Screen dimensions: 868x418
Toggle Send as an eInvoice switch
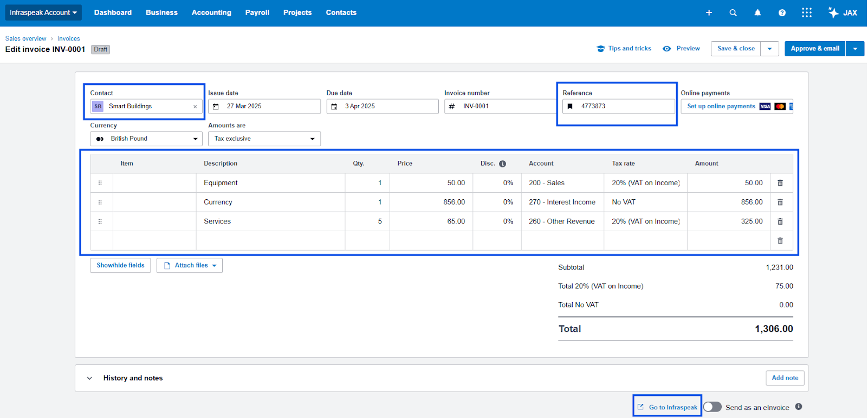(x=713, y=407)
